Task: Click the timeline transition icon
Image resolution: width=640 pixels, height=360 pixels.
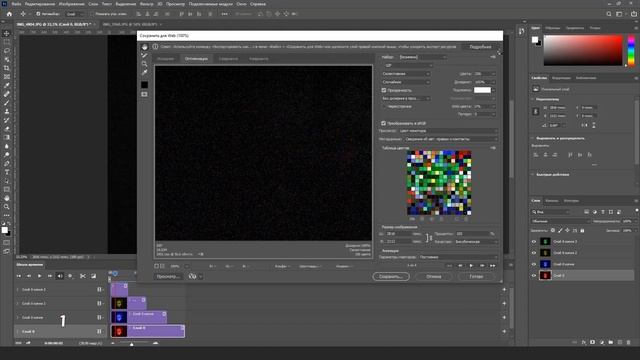Action: pos(93,276)
